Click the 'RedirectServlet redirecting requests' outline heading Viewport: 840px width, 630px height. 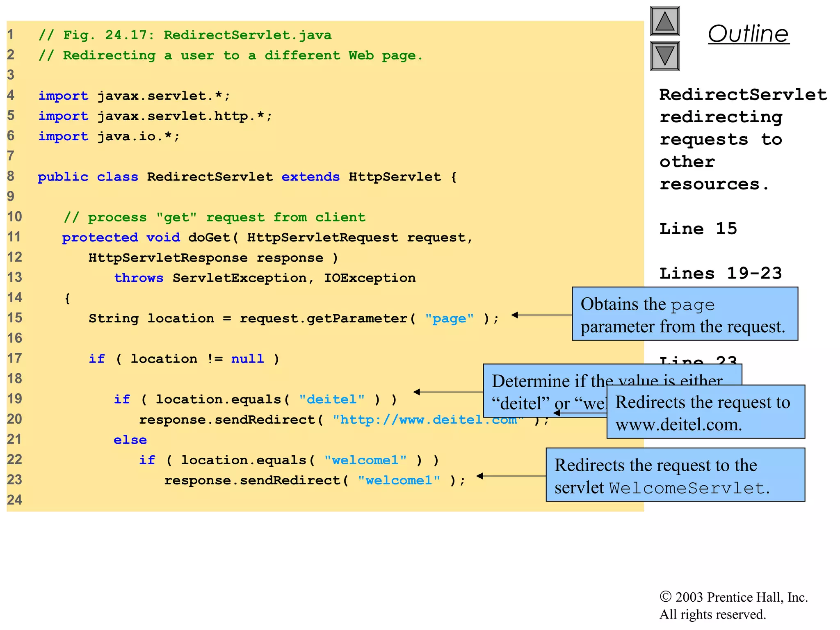743,139
